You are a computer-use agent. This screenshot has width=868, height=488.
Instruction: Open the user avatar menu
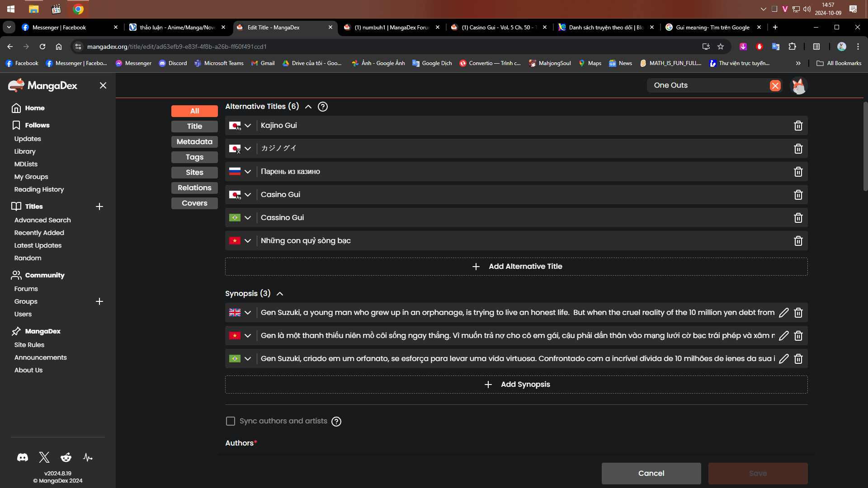click(798, 86)
